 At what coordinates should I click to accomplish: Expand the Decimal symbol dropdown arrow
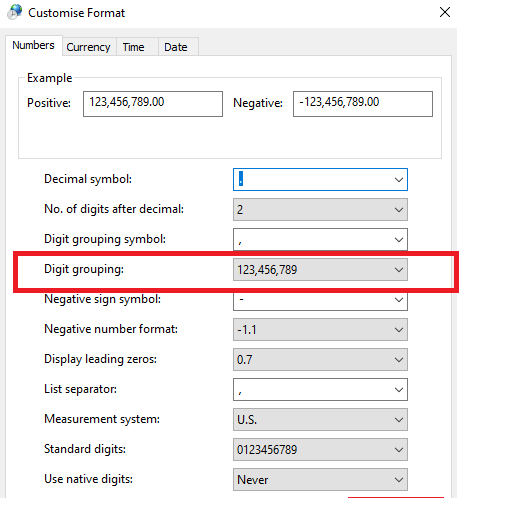pos(399,180)
